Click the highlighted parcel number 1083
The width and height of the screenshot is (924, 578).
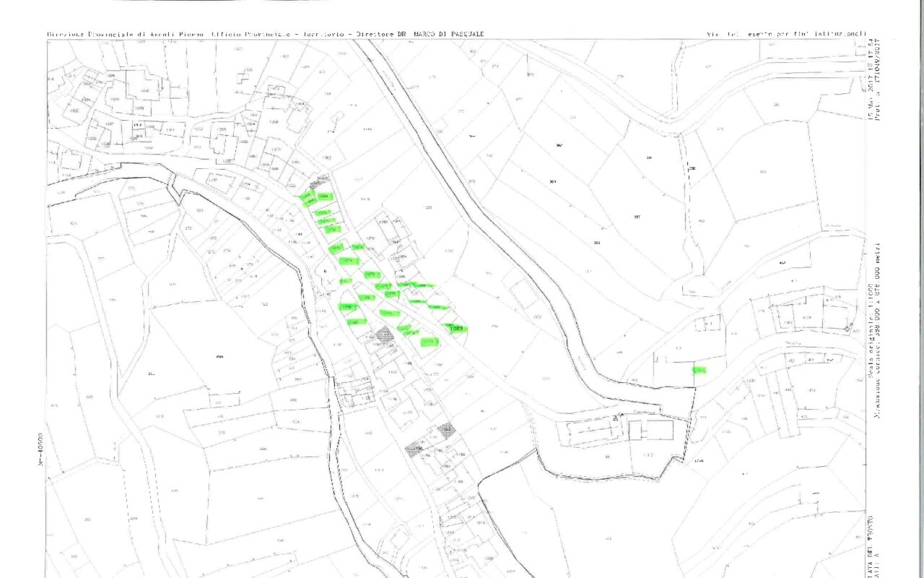tap(456, 329)
